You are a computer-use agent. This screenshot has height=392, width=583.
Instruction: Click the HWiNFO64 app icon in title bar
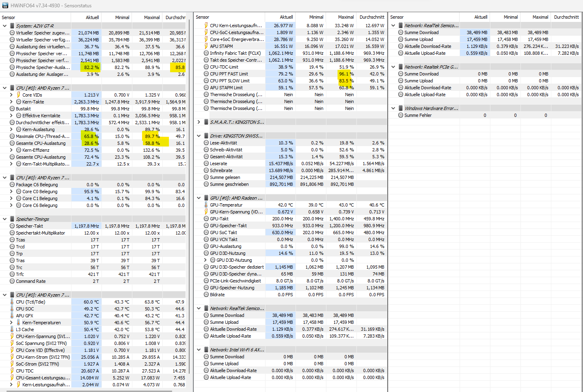click(5, 5)
